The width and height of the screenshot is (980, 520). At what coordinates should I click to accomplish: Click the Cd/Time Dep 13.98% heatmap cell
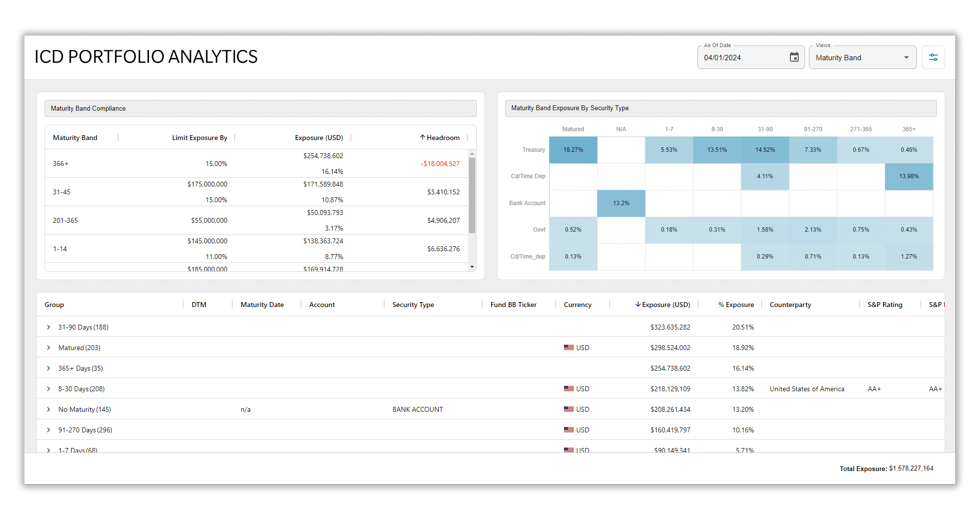(908, 176)
